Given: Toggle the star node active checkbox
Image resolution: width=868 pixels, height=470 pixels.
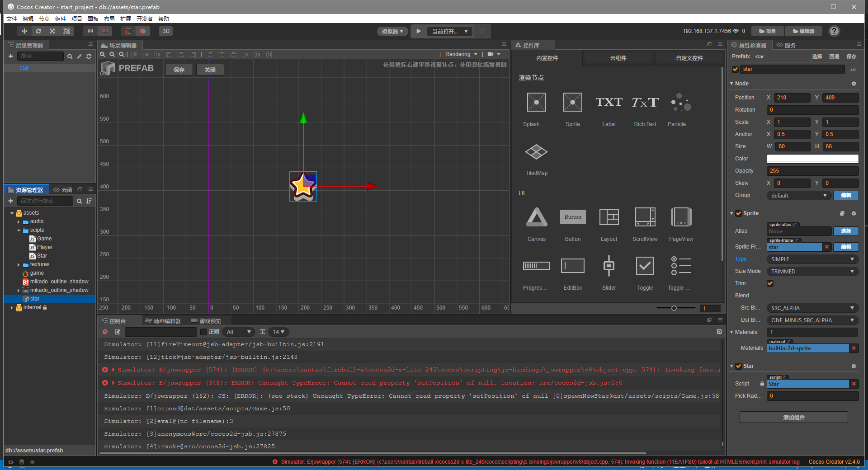Looking at the screenshot, I should pos(736,69).
